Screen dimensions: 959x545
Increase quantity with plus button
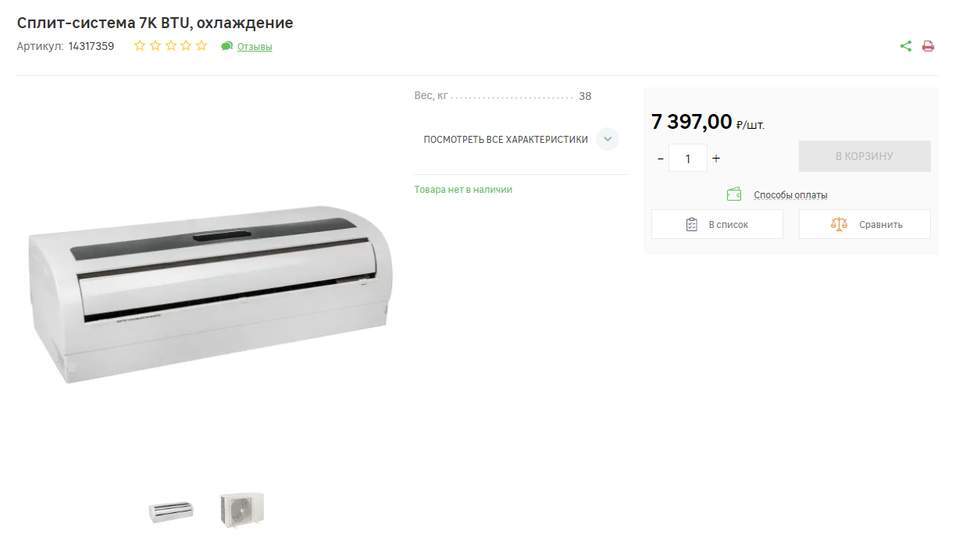[x=716, y=158]
